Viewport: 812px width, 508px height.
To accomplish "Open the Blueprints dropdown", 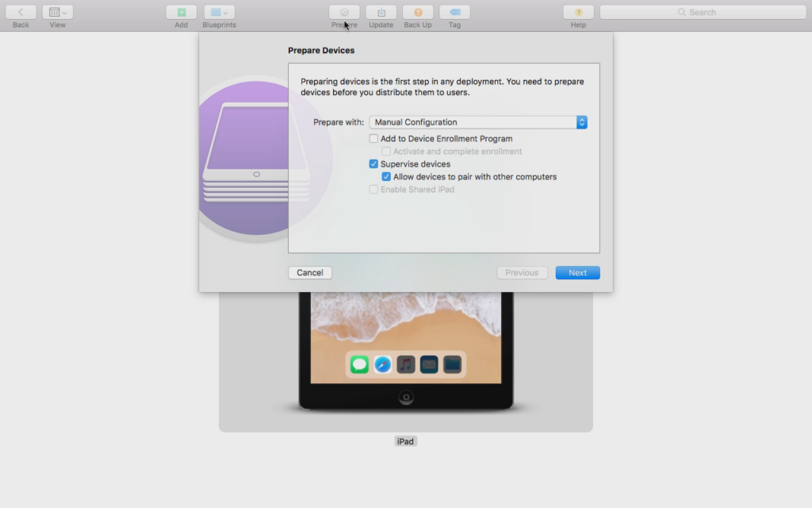I will (x=219, y=13).
